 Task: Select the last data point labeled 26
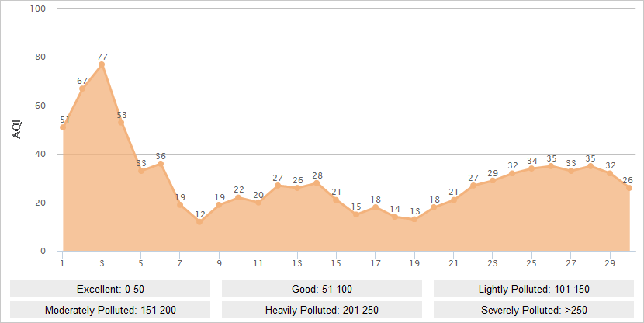pos(629,188)
